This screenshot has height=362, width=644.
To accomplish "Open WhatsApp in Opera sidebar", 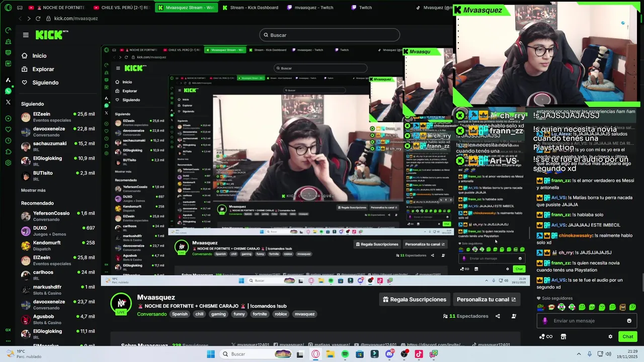I will point(8,91).
